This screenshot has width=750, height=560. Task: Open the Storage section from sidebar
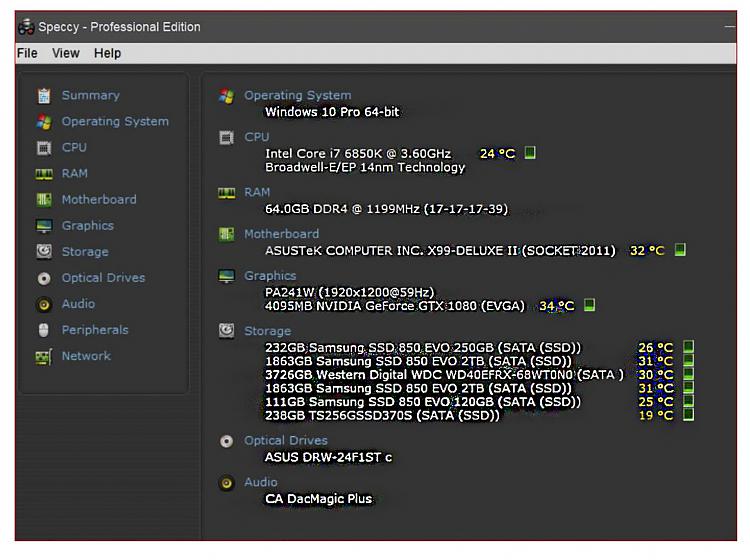click(x=85, y=252)
